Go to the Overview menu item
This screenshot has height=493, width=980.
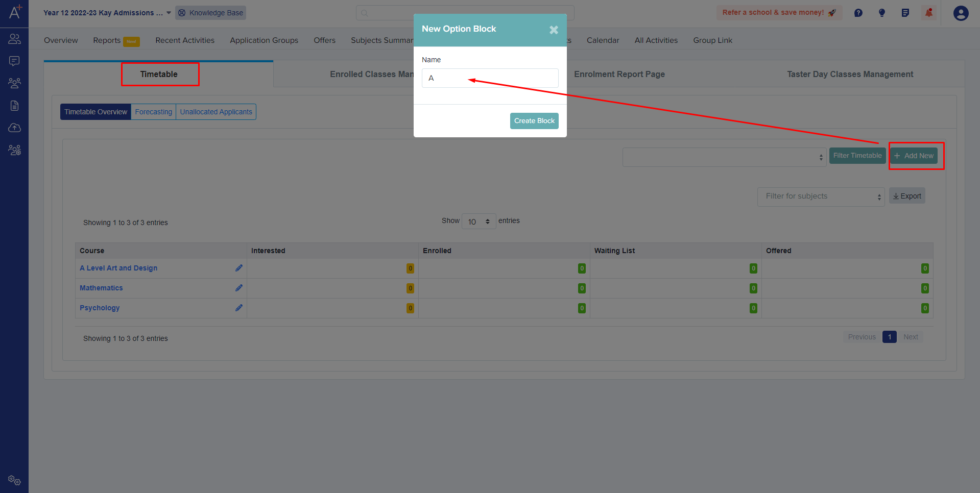(x=61, y=40)
